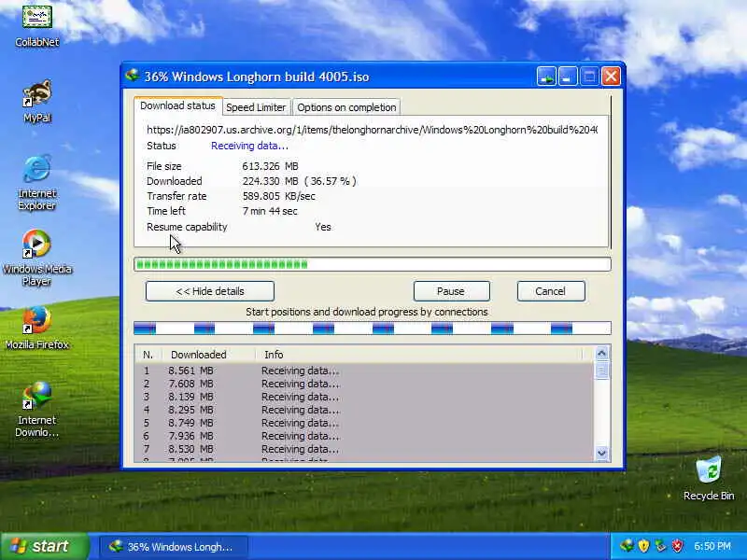Select connection row 5 with 8.749 MB
Viewport: 747px width, 560px height.
[364, 423]
